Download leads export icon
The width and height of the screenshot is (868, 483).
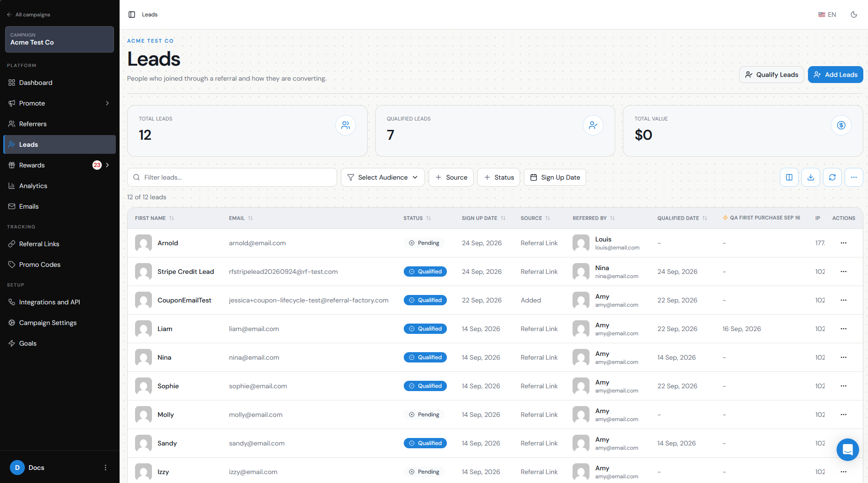(811, 177)
